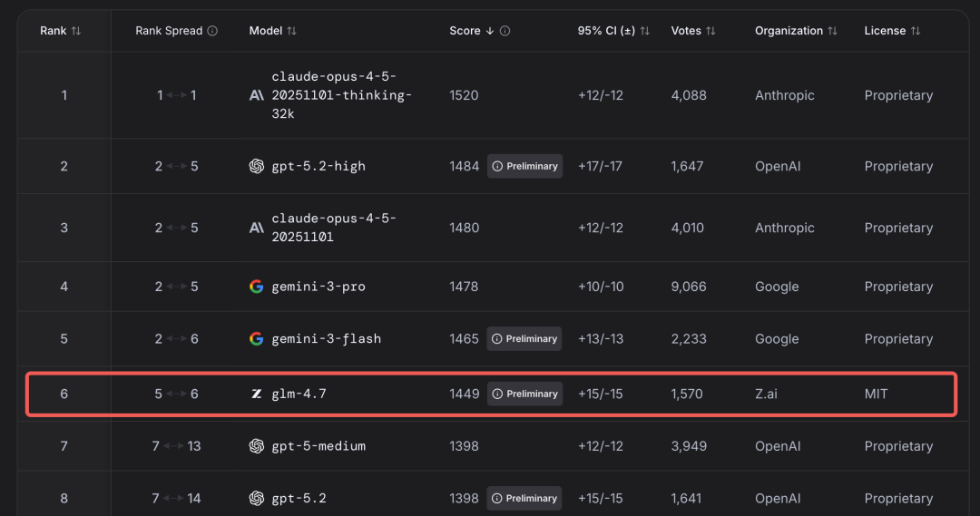Click the Preliminary badge for glm-4.7
The height and width of the screenshot is (516, 980).
(x=524, y=394)
